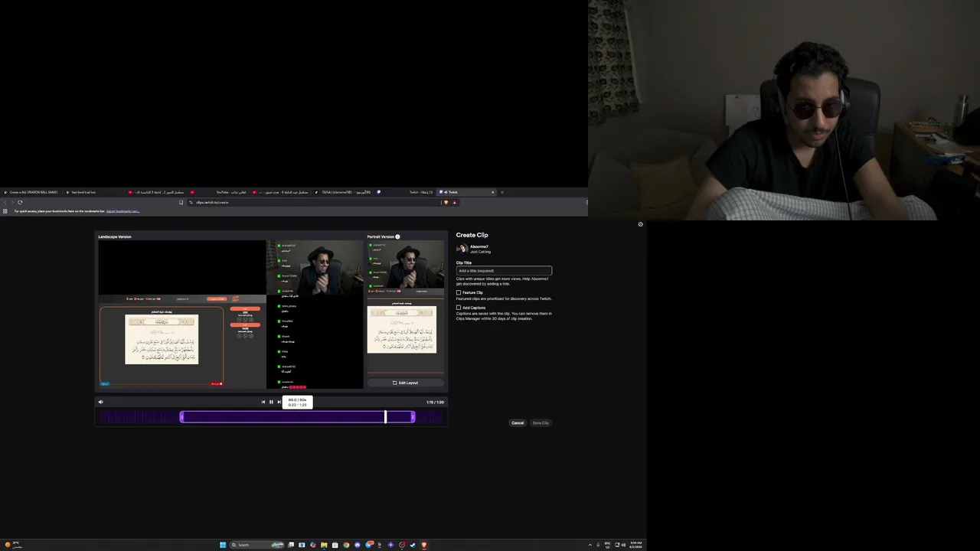Mute the clip preview volume

(x=100, y=402)
